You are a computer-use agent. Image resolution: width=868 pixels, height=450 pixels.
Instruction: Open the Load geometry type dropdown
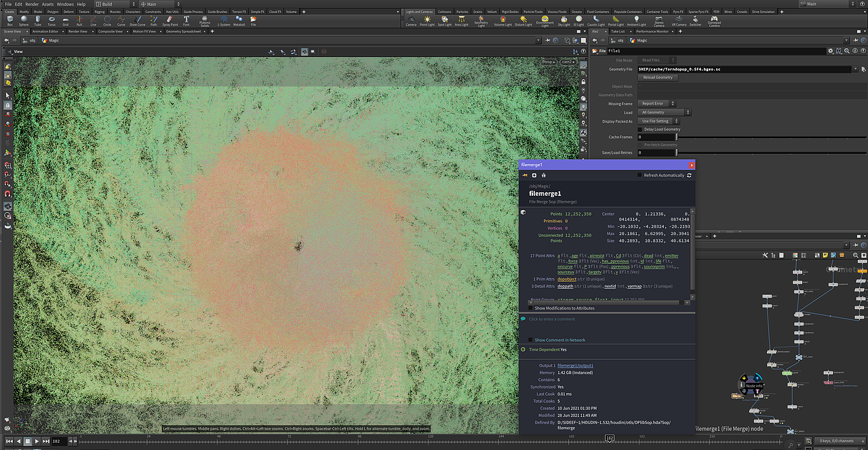[664, 112]
